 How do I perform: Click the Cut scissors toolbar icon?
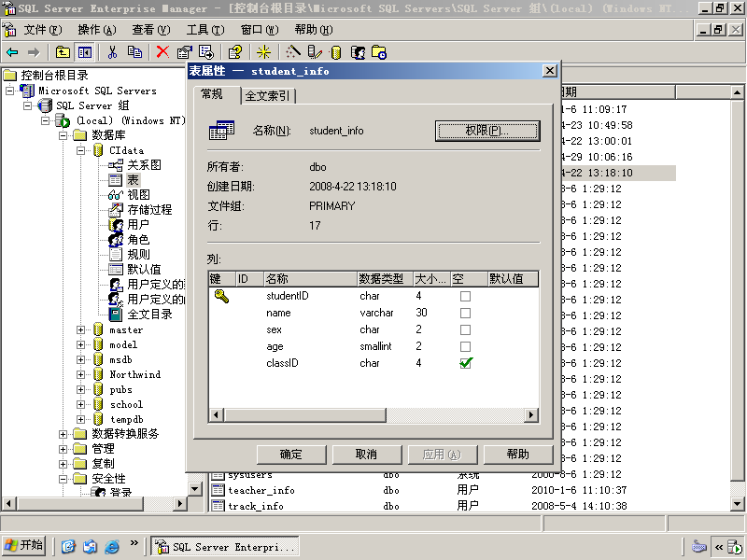point(112,52)
